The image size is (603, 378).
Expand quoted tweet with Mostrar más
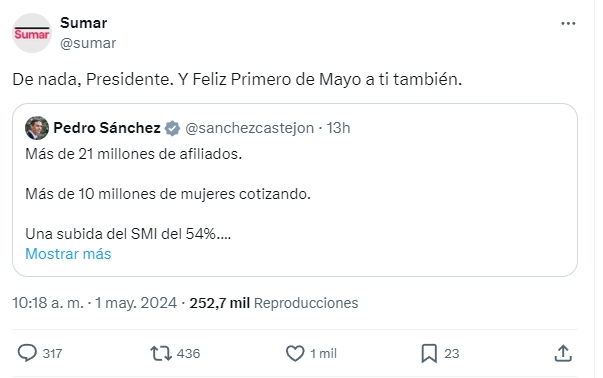[68, 254]
